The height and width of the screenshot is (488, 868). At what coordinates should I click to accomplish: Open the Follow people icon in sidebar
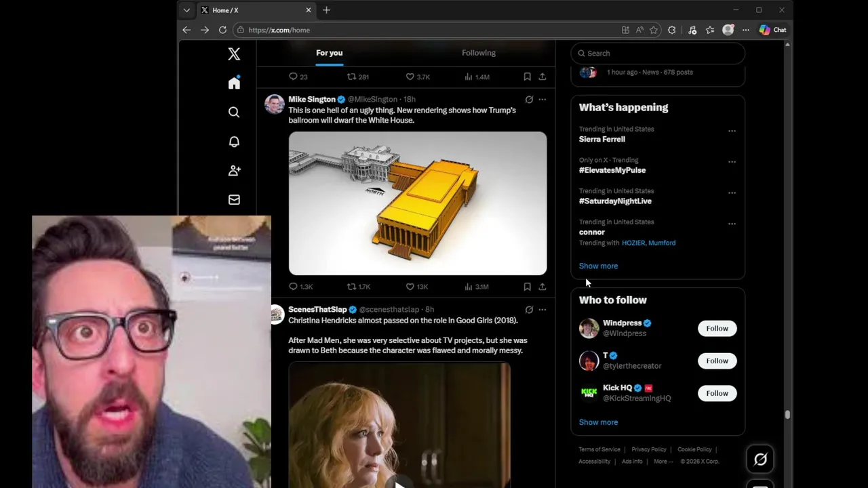(234, 171)
